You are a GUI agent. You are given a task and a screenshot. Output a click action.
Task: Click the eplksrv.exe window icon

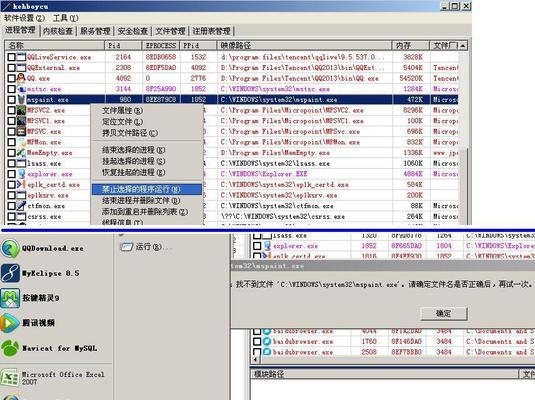21,195
